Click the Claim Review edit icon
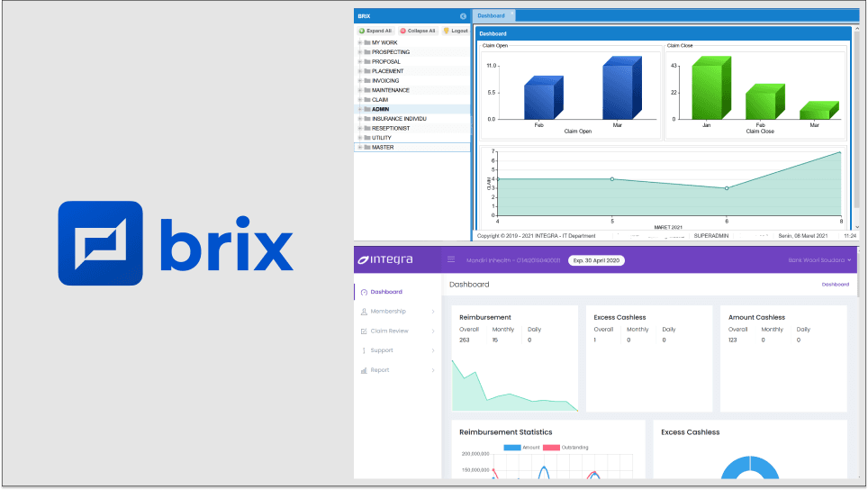This screenshot has width=868, height=490. pyautogui.click(x=364, y=331)
